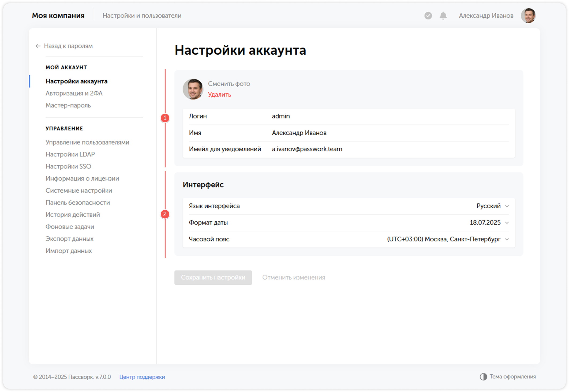Screen dimensions: 569x392
Task: Open Управление пользователями
Action: [x=87, y=142]
